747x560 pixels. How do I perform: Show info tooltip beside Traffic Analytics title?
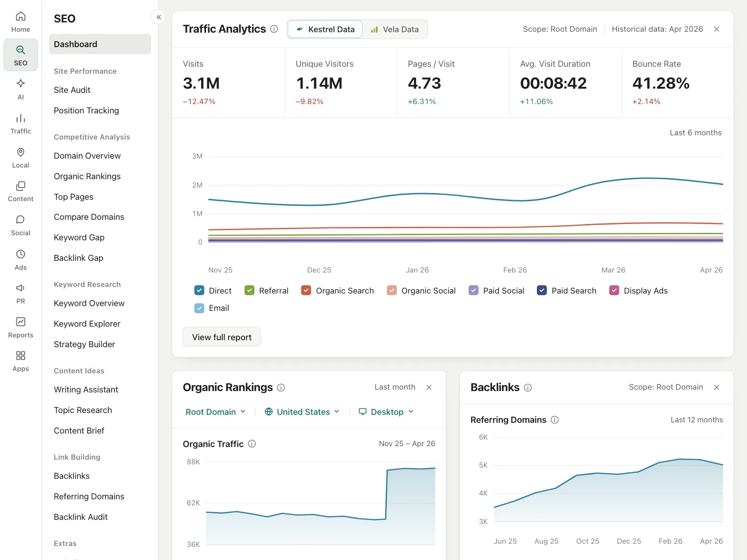pos(274,29)
